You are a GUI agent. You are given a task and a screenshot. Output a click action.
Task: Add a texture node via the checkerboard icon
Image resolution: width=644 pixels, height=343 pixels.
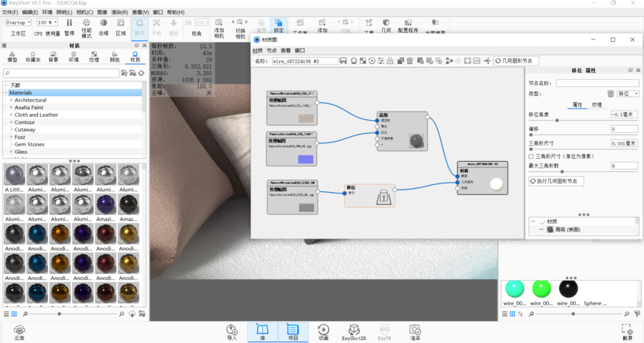point(363,61)
